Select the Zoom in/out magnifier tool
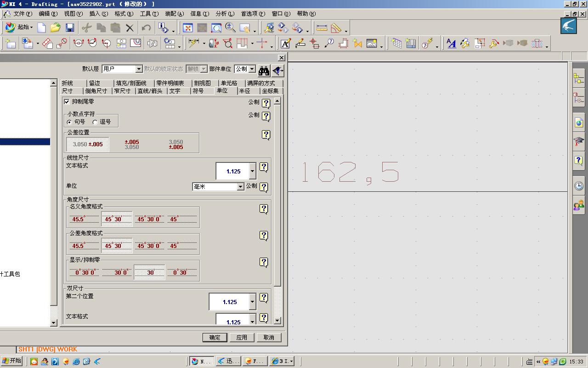Screen dimensions: 588x368 230,28
